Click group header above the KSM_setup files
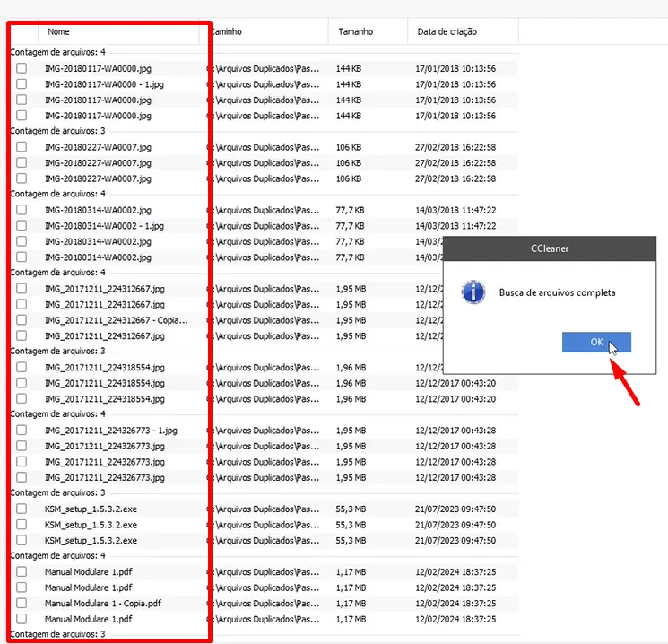This screenshot has height=644, width=668. click(x=57, y=492)
